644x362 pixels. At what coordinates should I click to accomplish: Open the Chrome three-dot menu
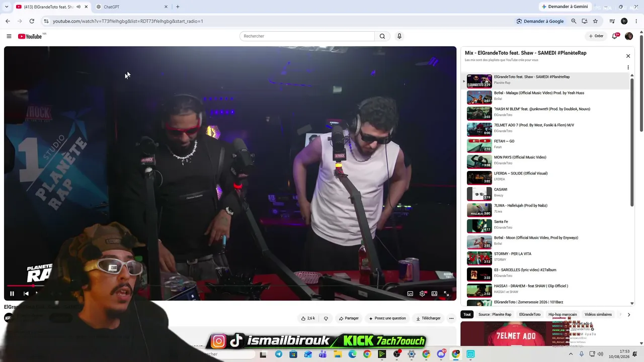click(x=636, y=21)
